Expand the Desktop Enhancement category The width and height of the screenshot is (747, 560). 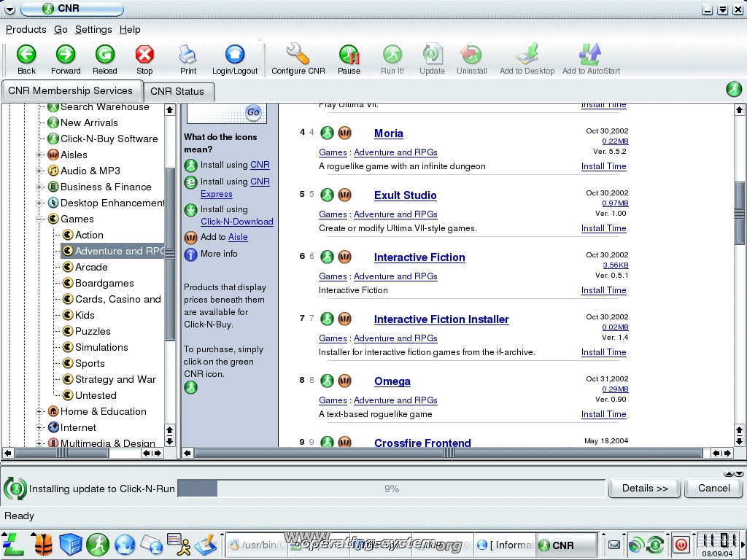click(39, 203)
